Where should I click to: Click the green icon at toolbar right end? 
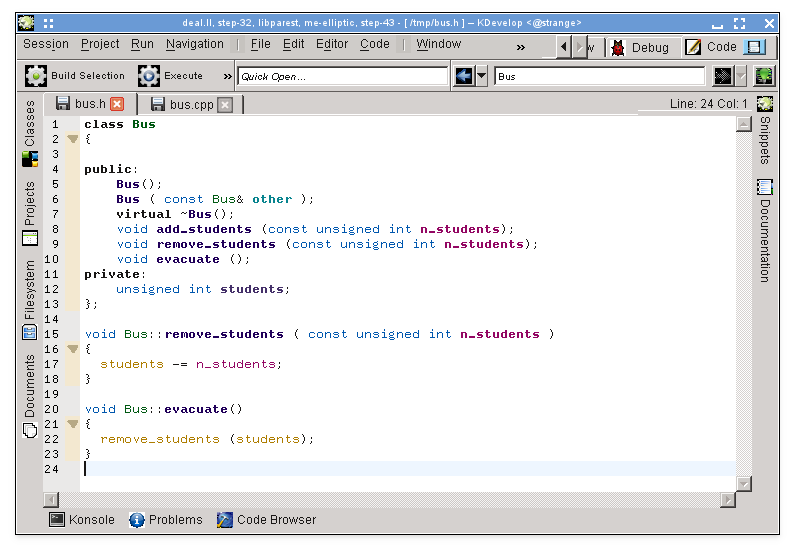click(764, 77)
